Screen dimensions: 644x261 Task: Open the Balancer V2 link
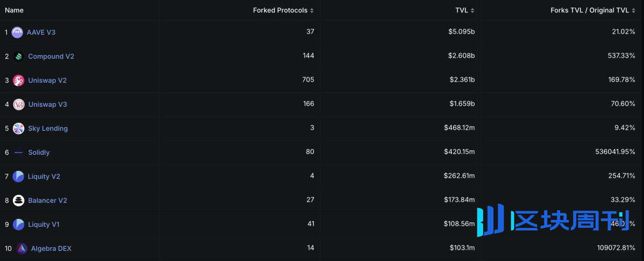click(x=47, y=200)
